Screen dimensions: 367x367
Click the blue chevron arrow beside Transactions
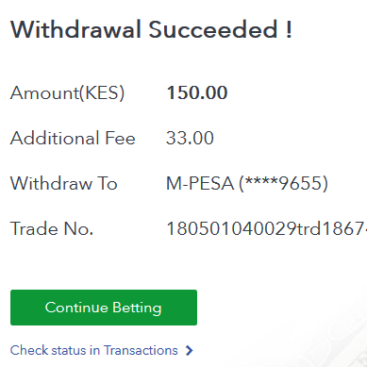click(189, 350)
